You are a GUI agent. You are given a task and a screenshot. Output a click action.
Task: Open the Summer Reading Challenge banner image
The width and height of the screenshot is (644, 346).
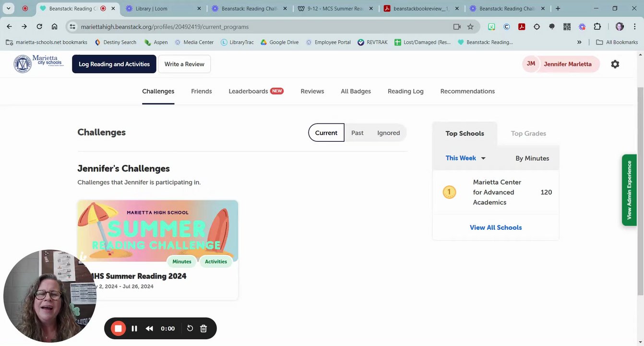[x=158, y=231]
